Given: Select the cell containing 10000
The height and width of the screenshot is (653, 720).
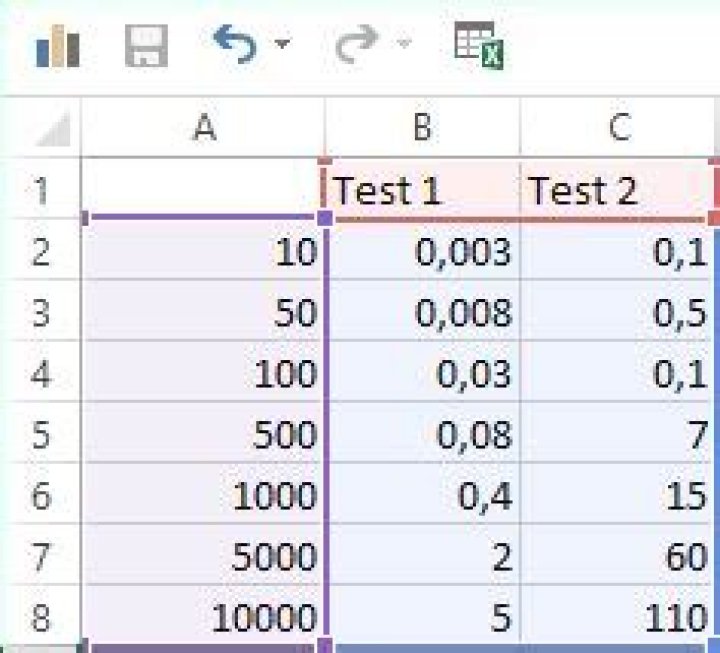Looking at the screenshot, I should [203, 616].
